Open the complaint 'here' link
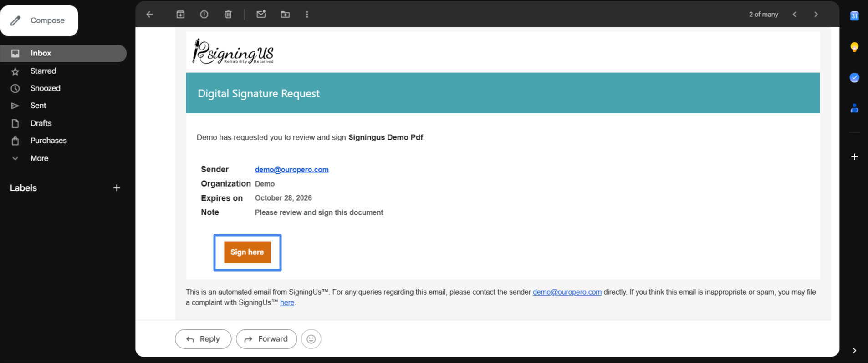 287,302
